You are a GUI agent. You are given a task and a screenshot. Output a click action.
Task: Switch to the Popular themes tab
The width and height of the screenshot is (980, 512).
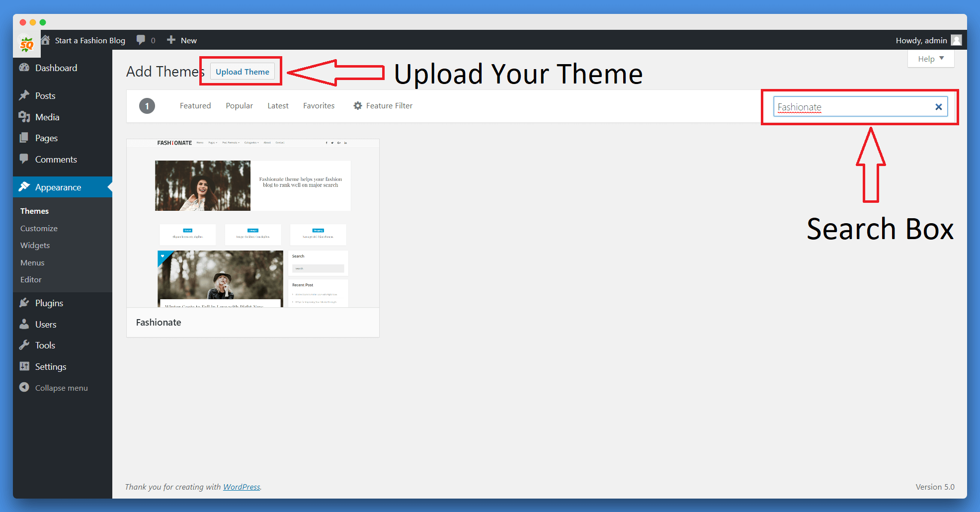pos(239,106)
